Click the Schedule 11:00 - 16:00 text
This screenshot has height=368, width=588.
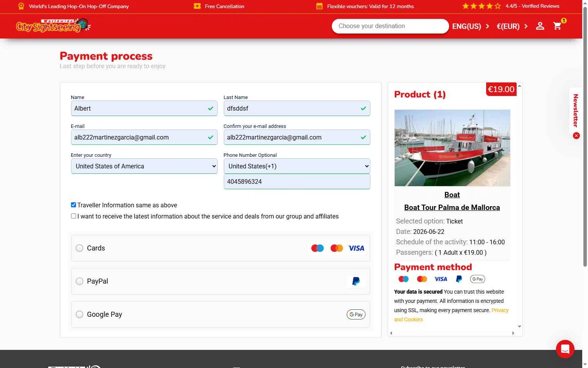point(450,242)
